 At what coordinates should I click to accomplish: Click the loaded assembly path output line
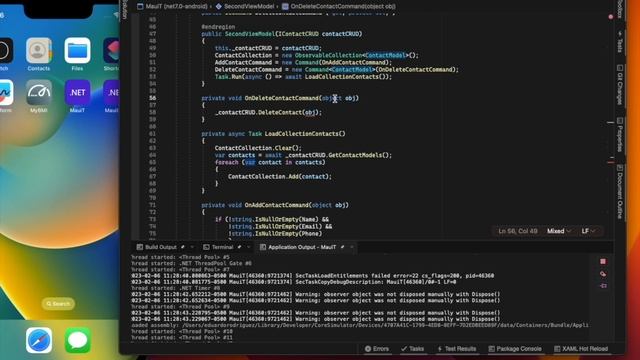(360, 325)
